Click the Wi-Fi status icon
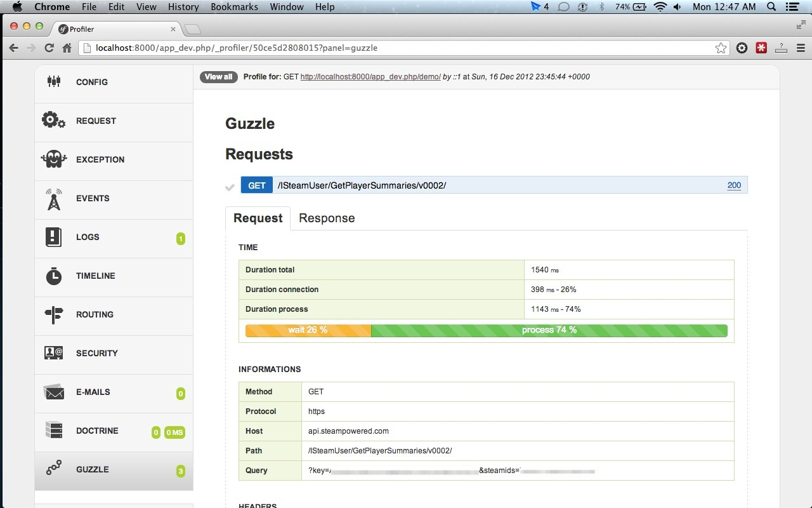Screen dimensions: 812x508 pyautogui.click(x=660, y=6)
